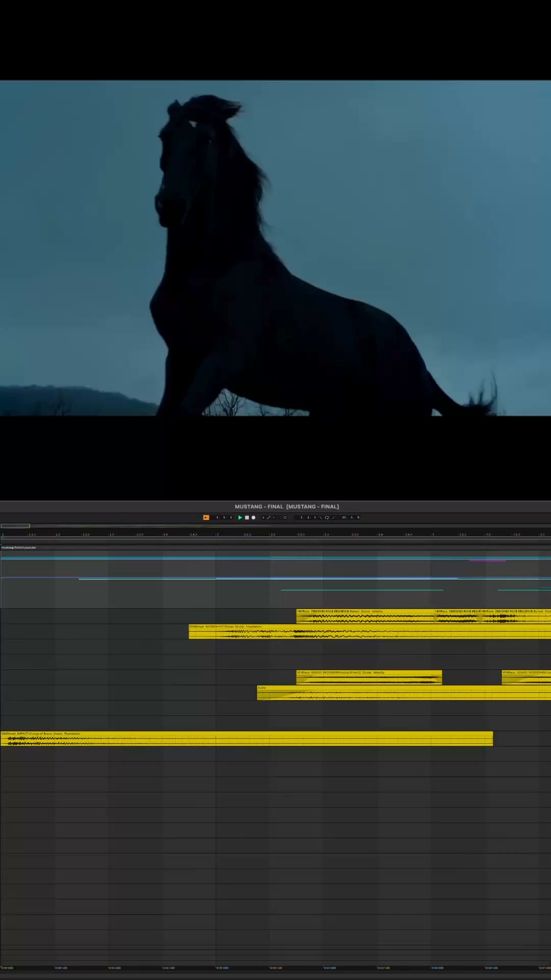Click the green Play button in transport
Image resolution: width=551 pixels, height=980 pixels.
coord(240,518)
